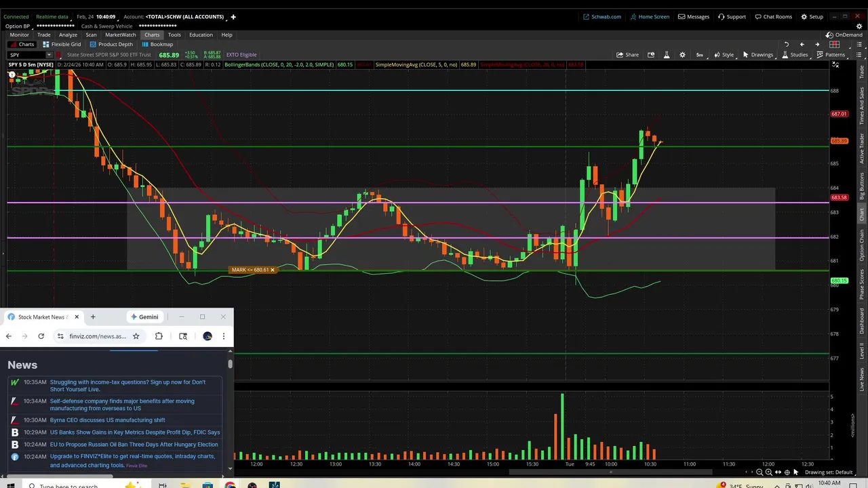Switch to the Gemini browser tab
The width and height of the screenshot is (868, 488).
pyautogui.click(x=144, y=317)
